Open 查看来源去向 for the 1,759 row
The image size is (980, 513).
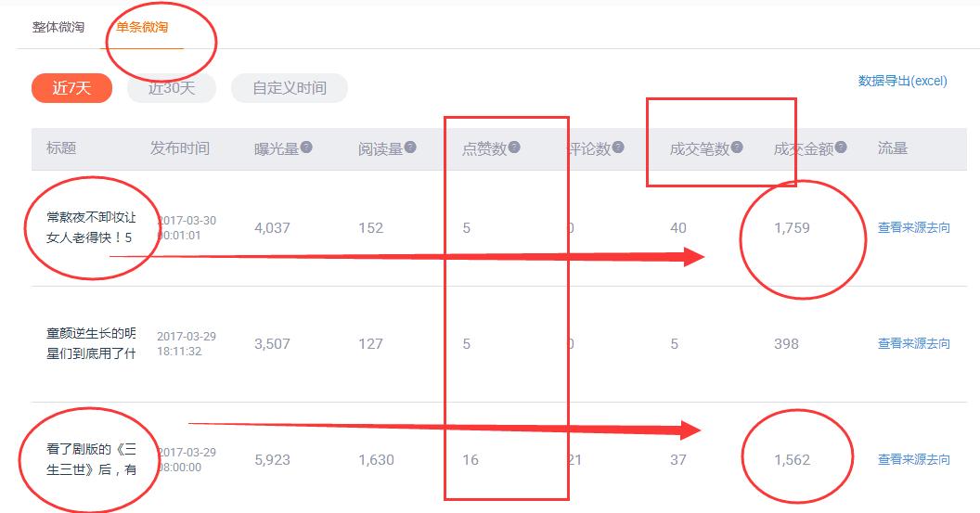[913, 227]
